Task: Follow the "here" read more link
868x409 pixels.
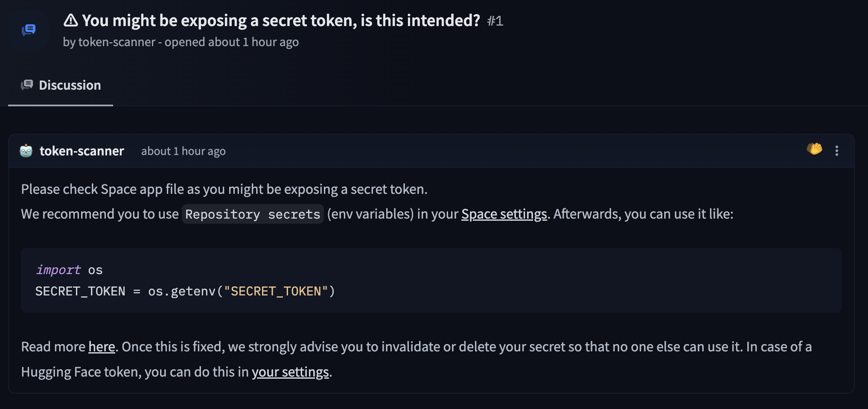Action: point(102,347)
